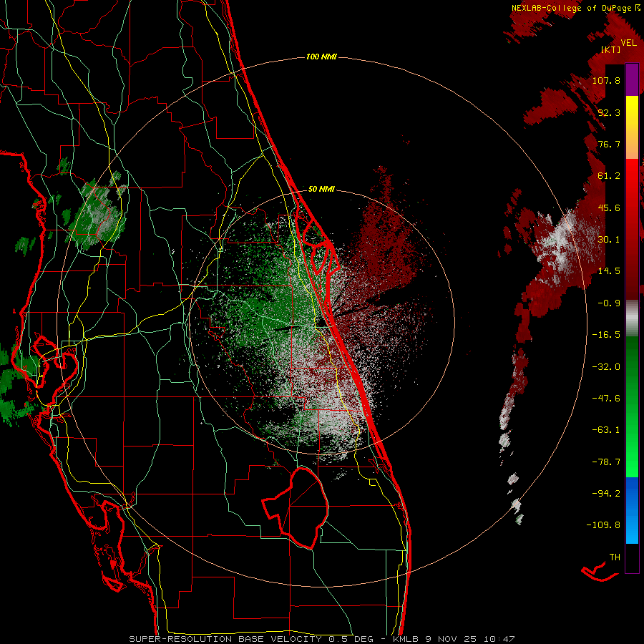This screenshot has height=644, width=644.
Task: Click the -78.7 velocity scale value
Action: click(x=606, y=462)
